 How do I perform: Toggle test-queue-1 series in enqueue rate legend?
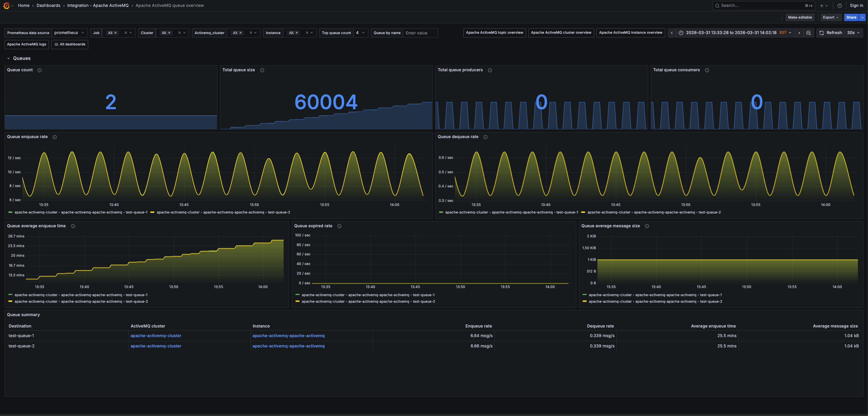click(x=81, y=212)
